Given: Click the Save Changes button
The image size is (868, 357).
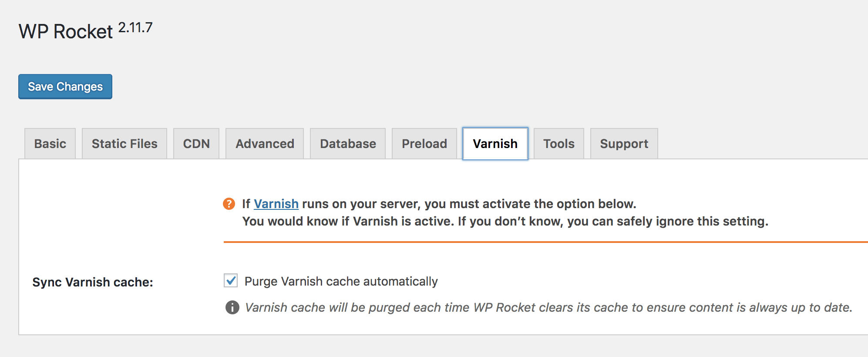Looking at the screenshot, I should click(65, 87).
